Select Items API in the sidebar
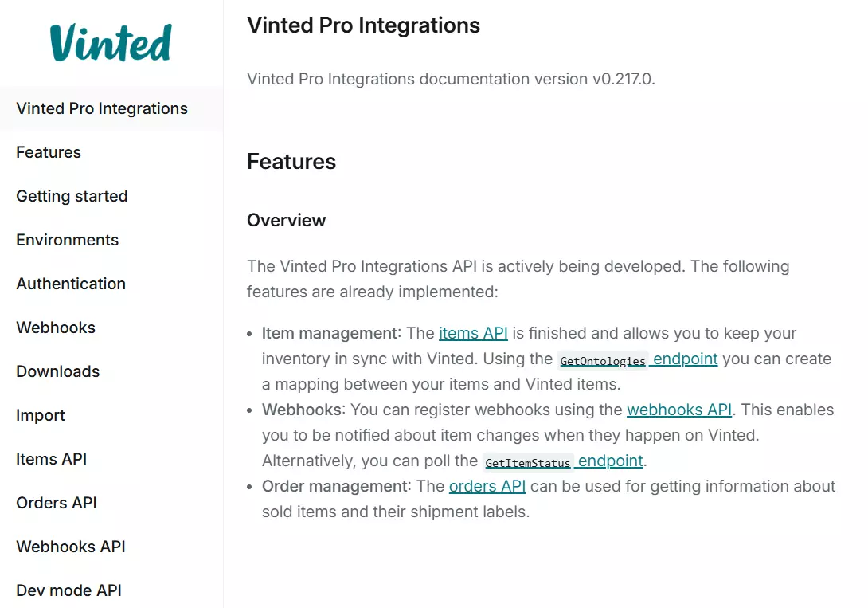The height and width of the screenshot is (608, 868). click(x=52, y=459)
